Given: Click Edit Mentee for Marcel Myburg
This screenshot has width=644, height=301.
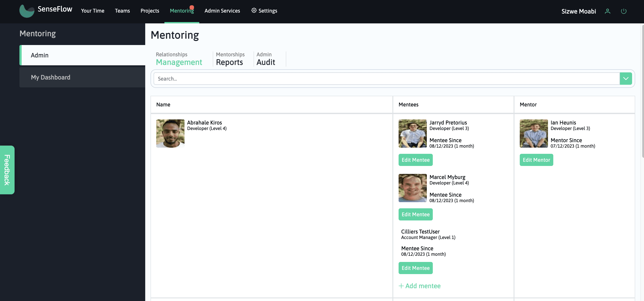Looking at the screenshot, I should pyautogui.click(x=415, y=214).
